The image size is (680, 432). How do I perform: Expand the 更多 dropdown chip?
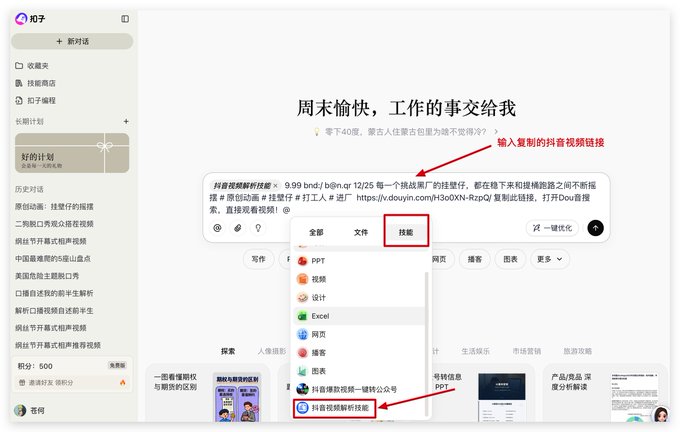(549, 259)
